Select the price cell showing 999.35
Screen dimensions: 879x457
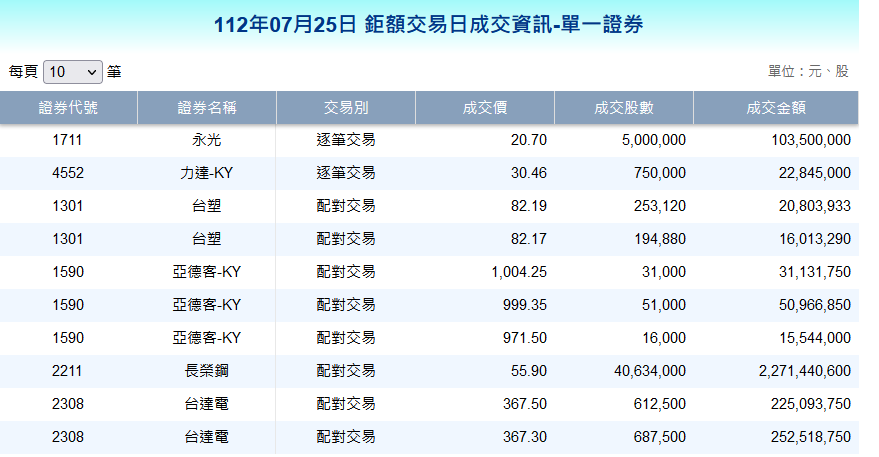[524, 305]
